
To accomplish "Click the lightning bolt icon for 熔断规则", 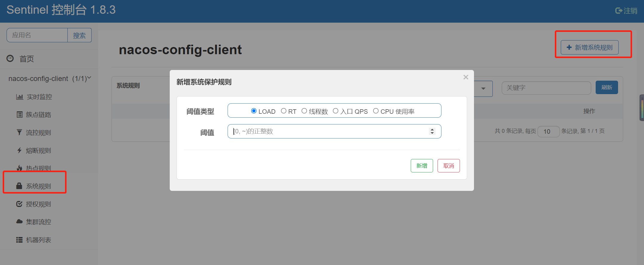I will pyautogui.click(x=19, y=150).
